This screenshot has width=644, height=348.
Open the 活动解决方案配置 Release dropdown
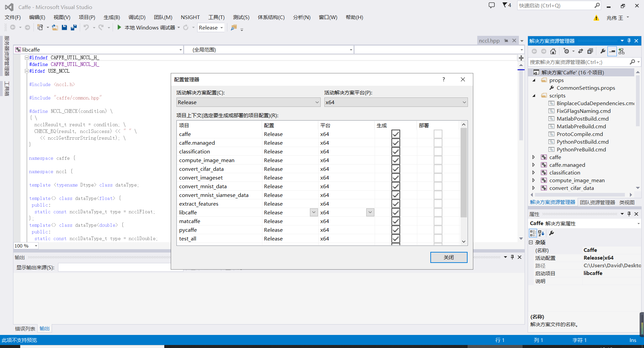316,102
